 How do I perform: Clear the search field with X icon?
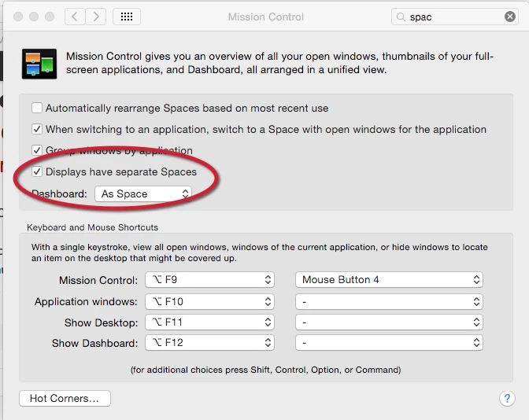510,17
